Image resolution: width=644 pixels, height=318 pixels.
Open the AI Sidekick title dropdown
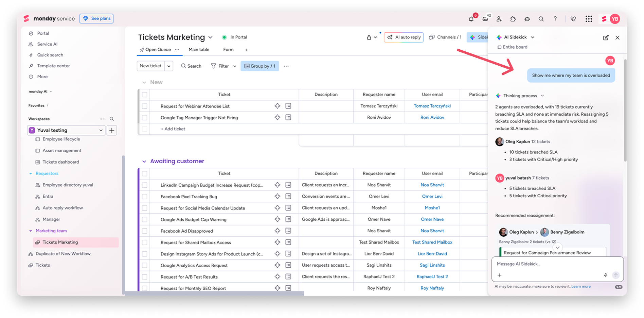coord(532,37)
